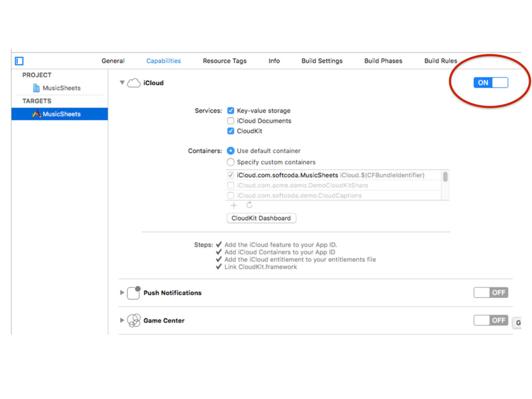Open the Build Phases tab
The height and width of the screenshot is (399, 532).
[383, 61]
